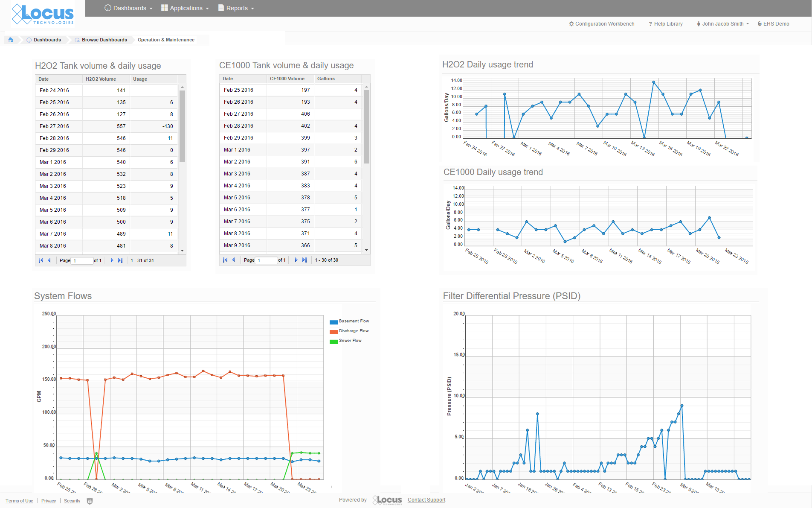
Task: Open the Contact Support link
Action: point(426,499)
